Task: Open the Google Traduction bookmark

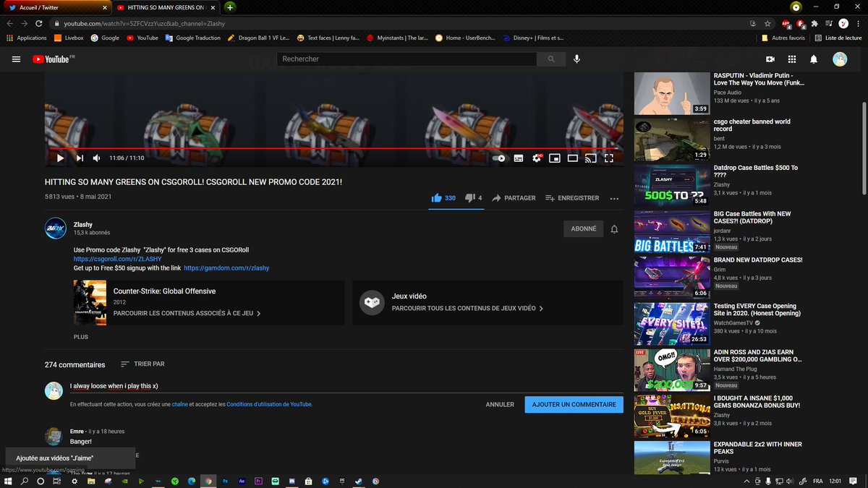Action: 192,38
